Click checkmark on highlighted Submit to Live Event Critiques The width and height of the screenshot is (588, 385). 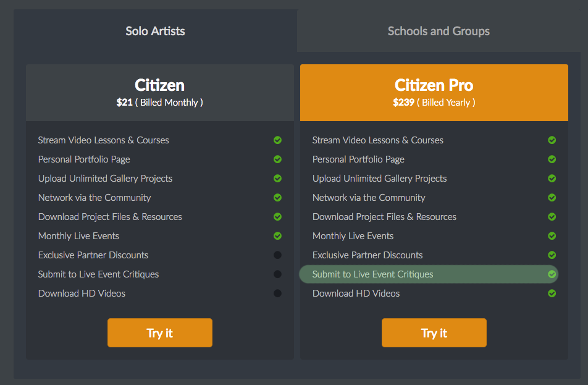[552, 274]
